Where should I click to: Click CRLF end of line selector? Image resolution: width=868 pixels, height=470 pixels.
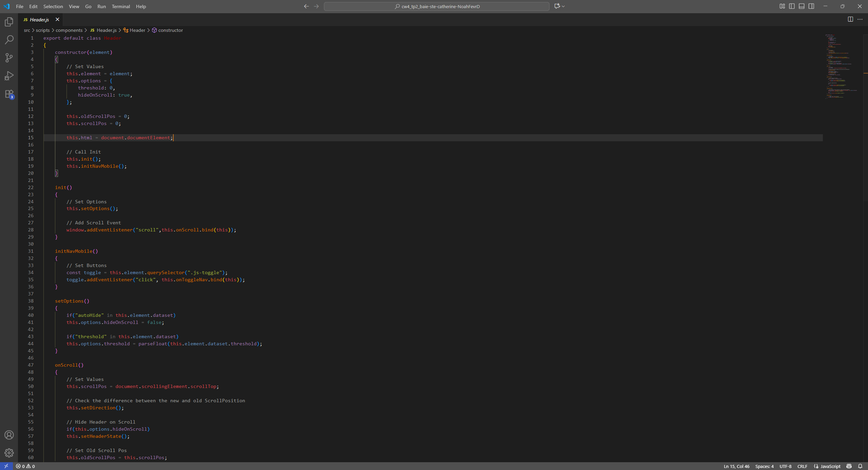(802, 466)
